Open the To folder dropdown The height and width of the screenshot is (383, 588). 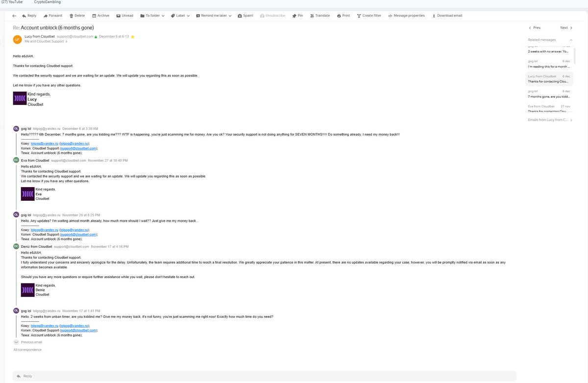point(152,16)
